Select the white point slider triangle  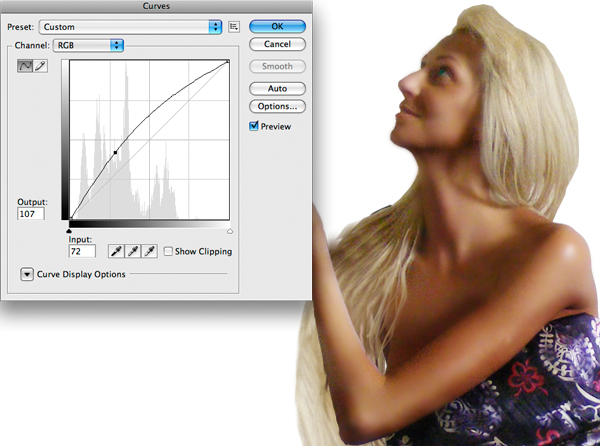pos(230,231)
